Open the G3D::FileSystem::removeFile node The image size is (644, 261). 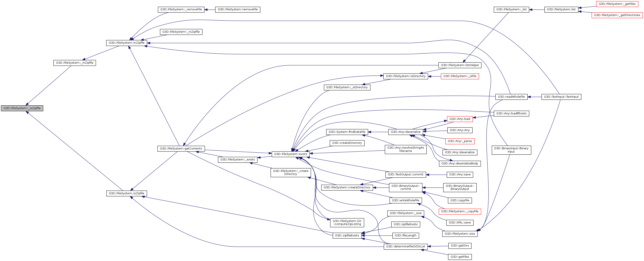pos(238,9)
